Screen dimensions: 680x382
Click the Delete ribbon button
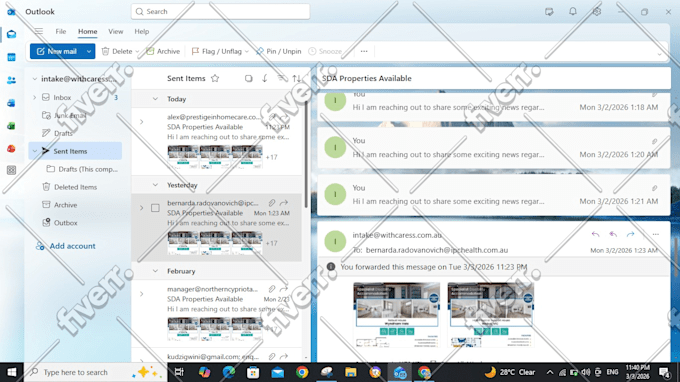tap(117, 51)
